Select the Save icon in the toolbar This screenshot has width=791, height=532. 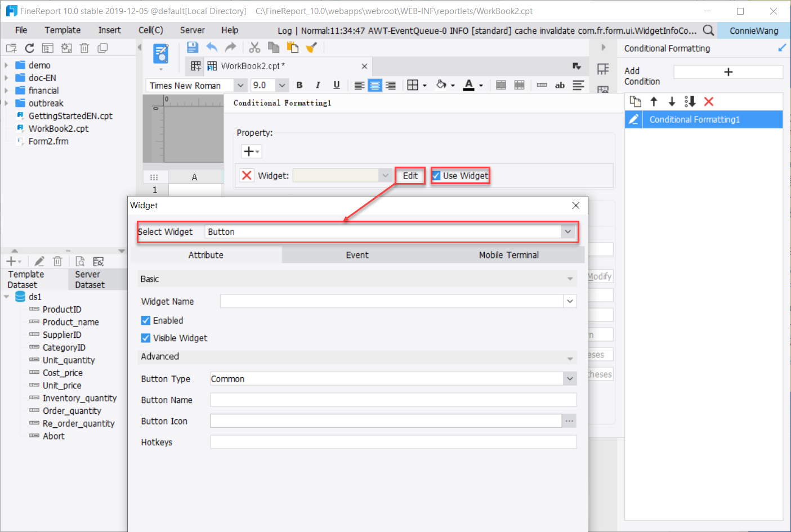pos(192,47)
